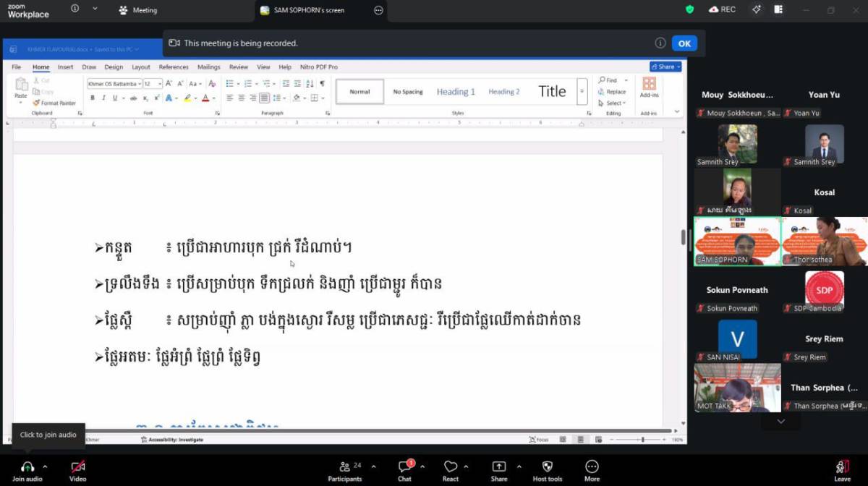This screenshot has height=486, width=868.
Task: Click the shrink font icon
Action: pyautogui.click(x=179, y=84)
